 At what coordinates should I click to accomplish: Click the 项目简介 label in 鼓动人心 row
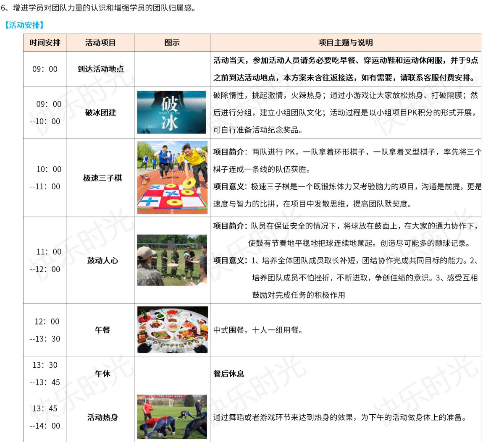(231, 226)
